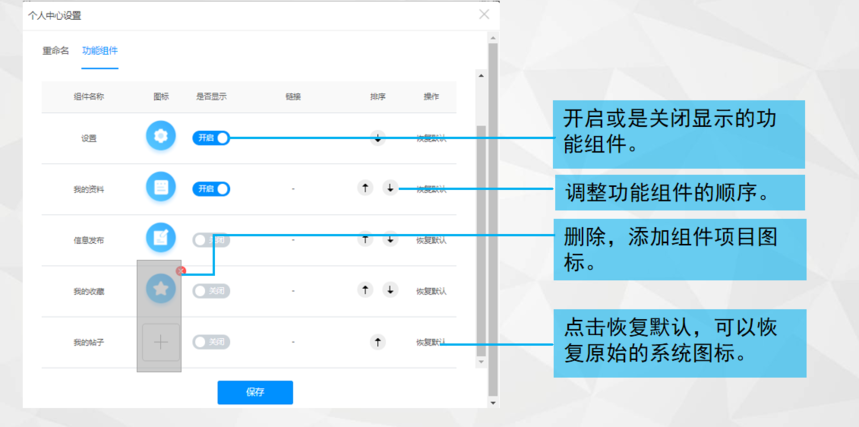Select the 功能组件 tab

(x=100, y=51)
